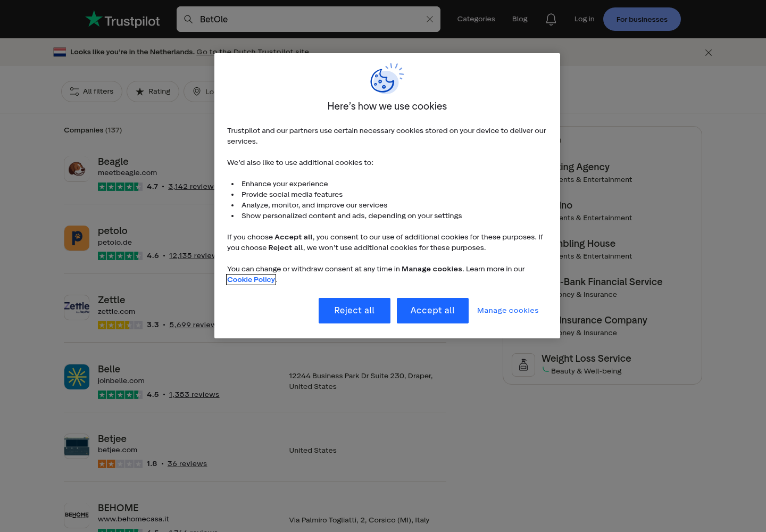Viewport: 766px width, 532px height.
Task: Reject all cookies
Action: point(354,311)
